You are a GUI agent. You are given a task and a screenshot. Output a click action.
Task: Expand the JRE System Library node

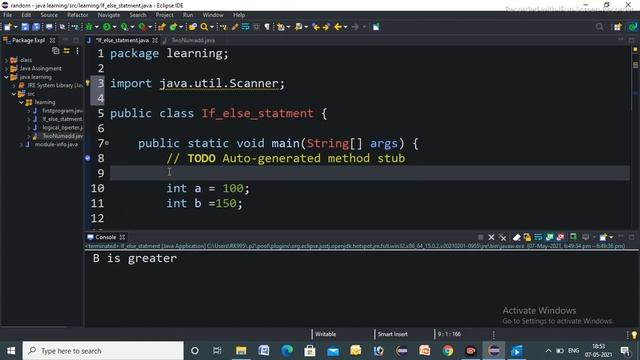coord(14,85)
